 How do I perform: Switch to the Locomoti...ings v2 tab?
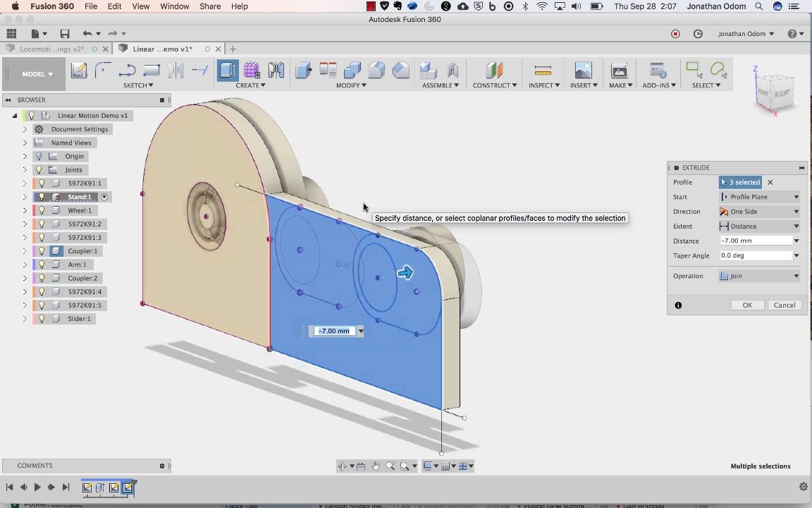click(x=51, y=49)
